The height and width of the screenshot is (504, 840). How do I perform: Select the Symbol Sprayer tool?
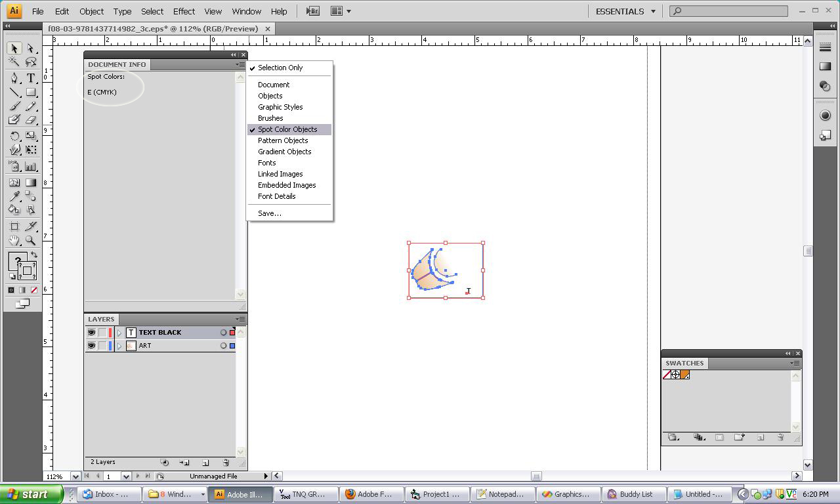[14, 167]
